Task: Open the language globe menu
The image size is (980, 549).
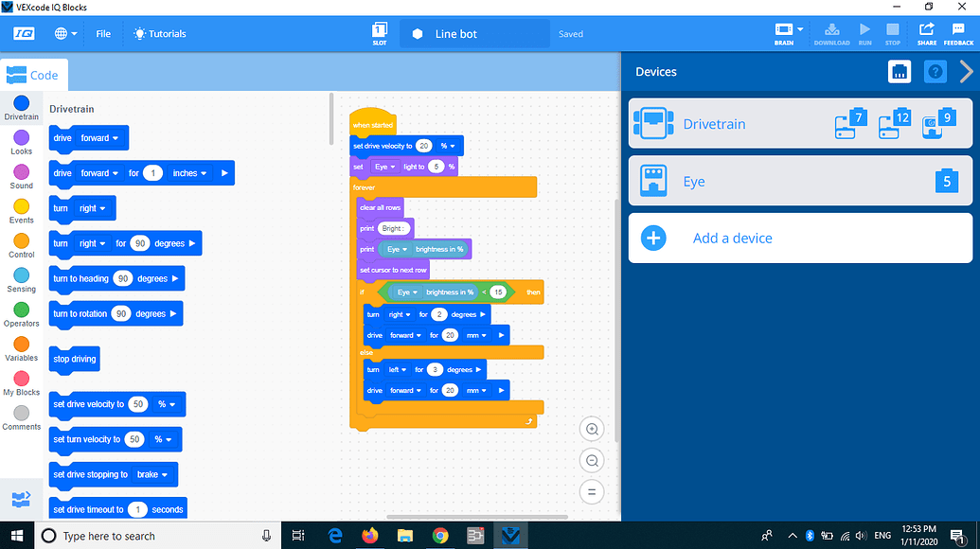Action: [x=61, y=31]
